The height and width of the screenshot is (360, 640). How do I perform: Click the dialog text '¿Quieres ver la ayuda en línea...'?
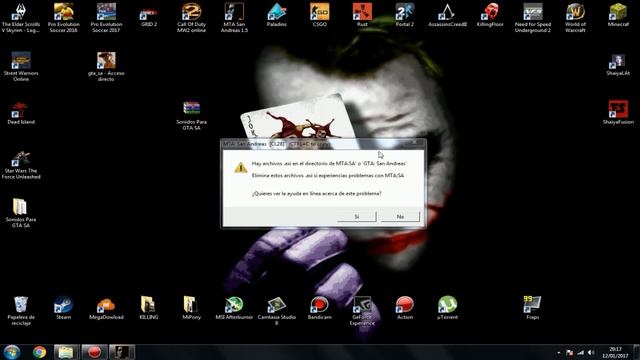316,193
